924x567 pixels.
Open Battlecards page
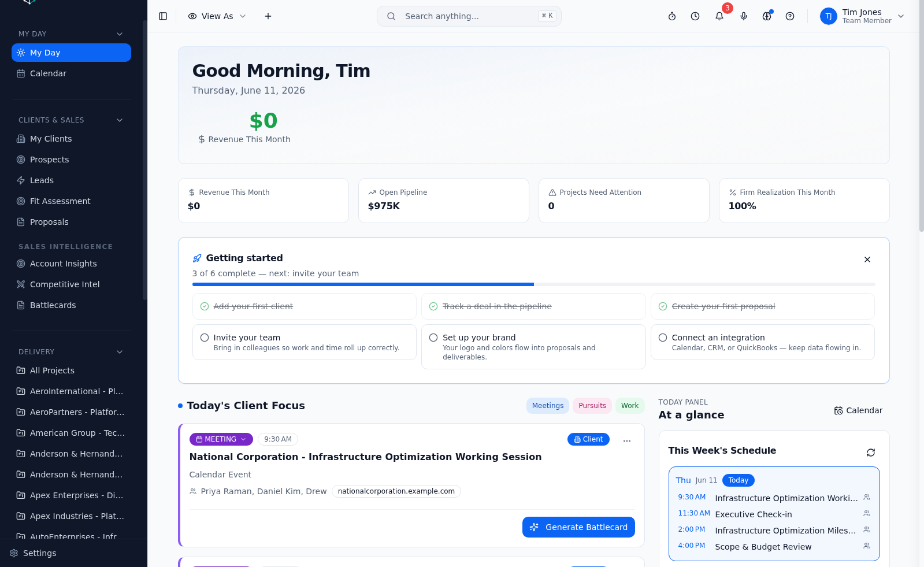click(71, 305)
